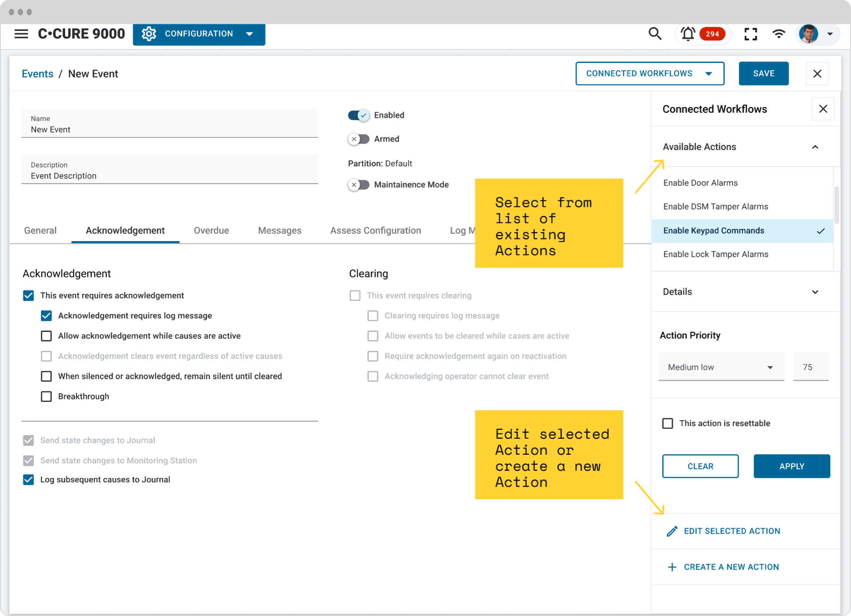Click pencil icon for Edit Selected Action
This screenshot has width=851, height=616.
click(672, 531)
